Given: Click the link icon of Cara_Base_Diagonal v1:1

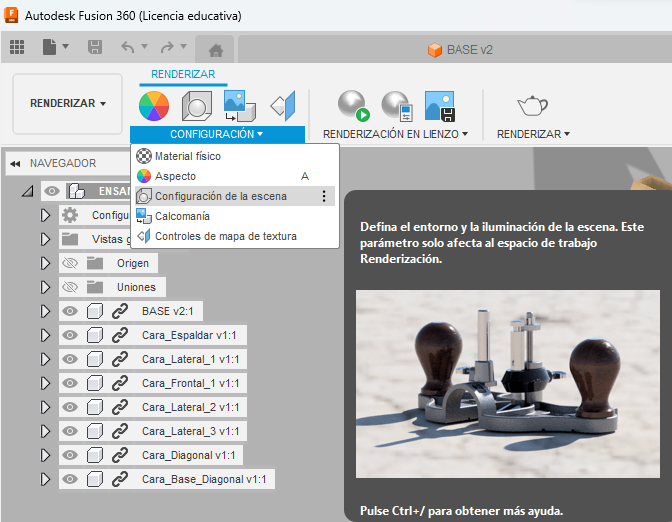Looking at the screenshot, I should coord(120,479).
